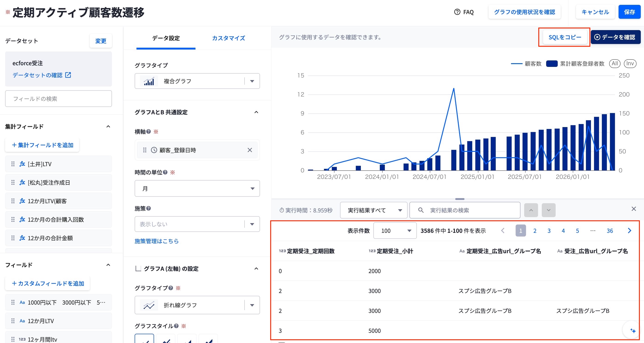This screenshot has height=343, width=644.
Task: Click the 累計顧客登録者数 legend color swatch
Action: click(x=552, y=64)
